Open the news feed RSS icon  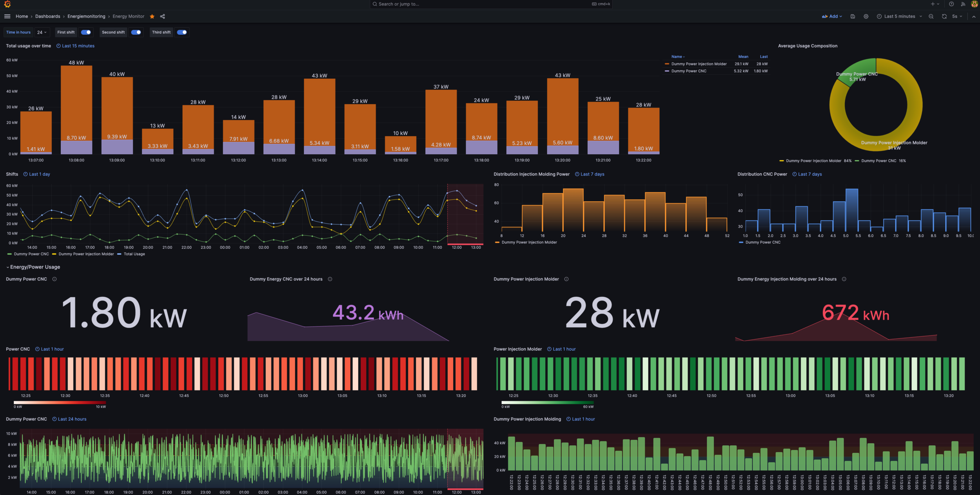963,4
